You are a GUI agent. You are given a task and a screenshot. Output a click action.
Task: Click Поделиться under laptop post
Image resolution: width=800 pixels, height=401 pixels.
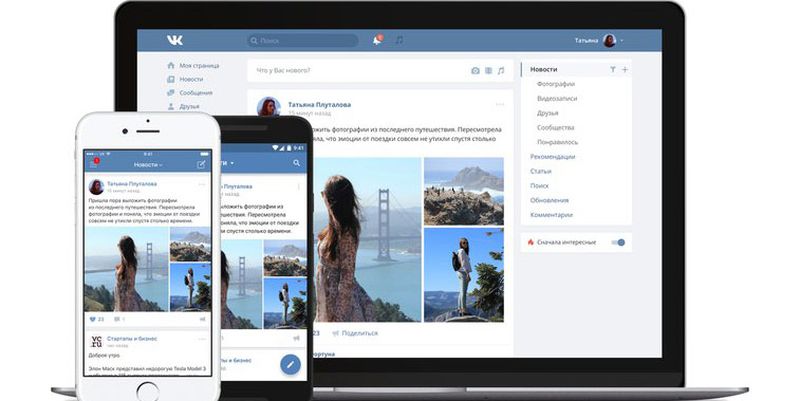point(360,333)
